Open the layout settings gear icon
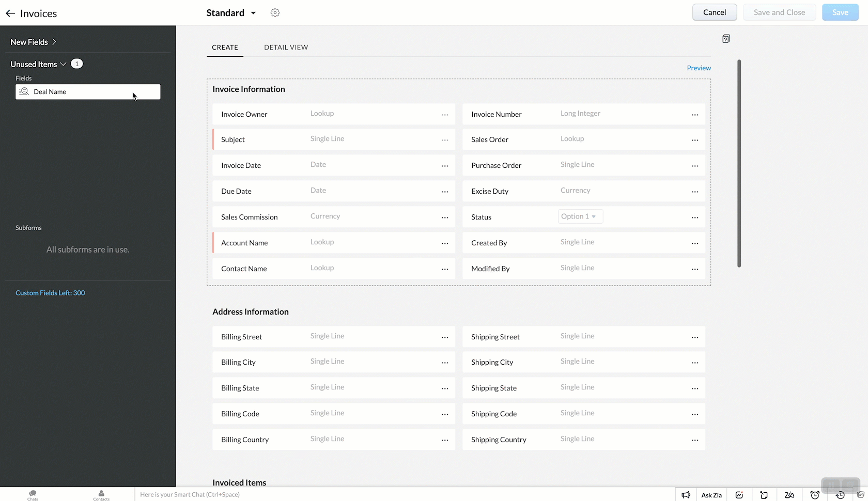Viewport: 868px width, 501px height. (x=275, y=13)
